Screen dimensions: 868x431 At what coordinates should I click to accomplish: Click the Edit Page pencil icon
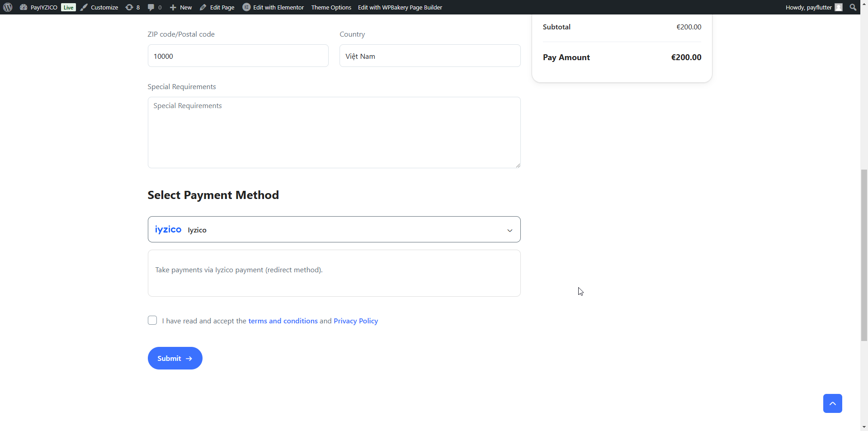pyautogui.click(x=204, y=7)
